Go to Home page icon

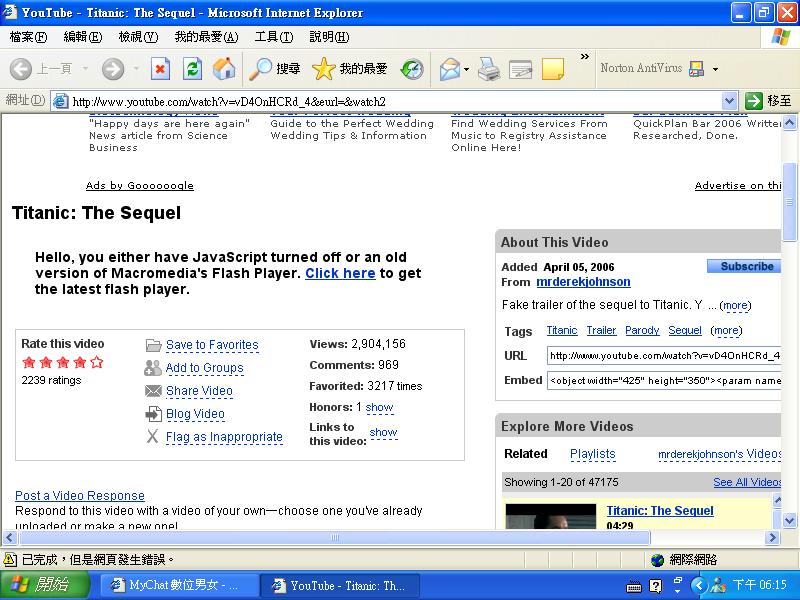point(224,69)
